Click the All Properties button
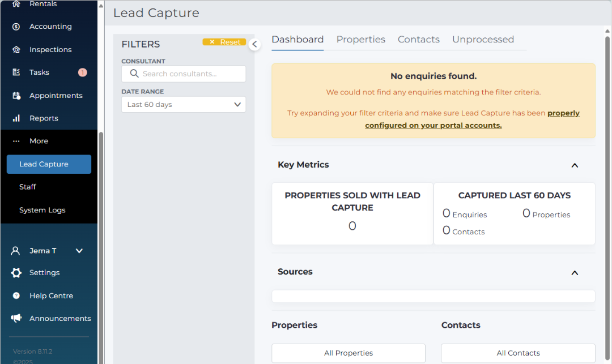 [348, 353]
